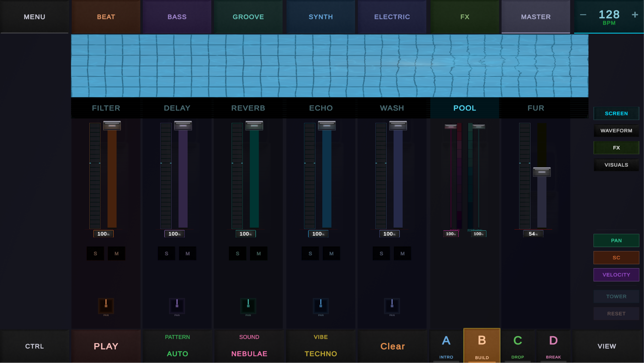Increase BPM with the plus icon
644x363 pixels.
(635, 15)
